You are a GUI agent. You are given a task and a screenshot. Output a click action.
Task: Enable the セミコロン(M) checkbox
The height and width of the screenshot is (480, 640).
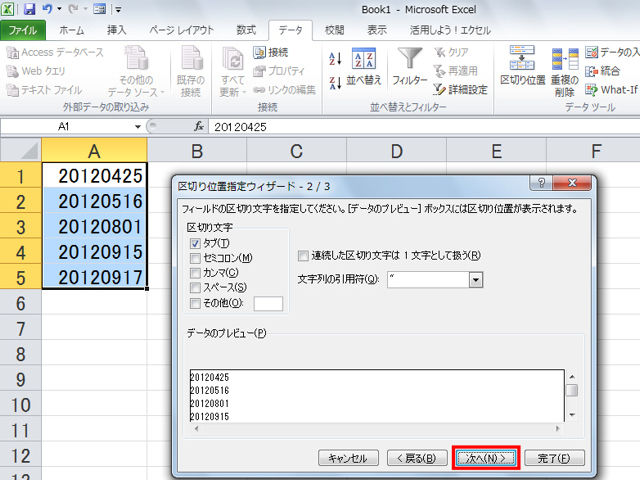(195, 258)
